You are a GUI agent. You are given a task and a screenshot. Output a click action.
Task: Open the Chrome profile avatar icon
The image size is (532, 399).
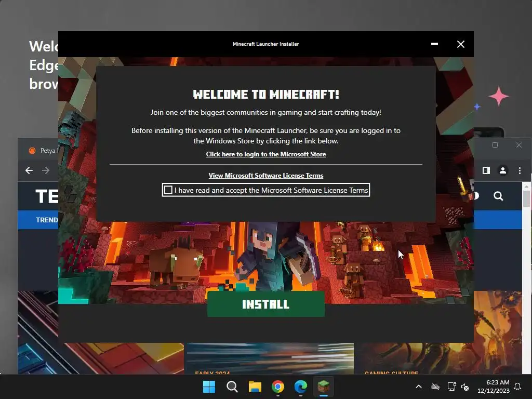point(503,170)
